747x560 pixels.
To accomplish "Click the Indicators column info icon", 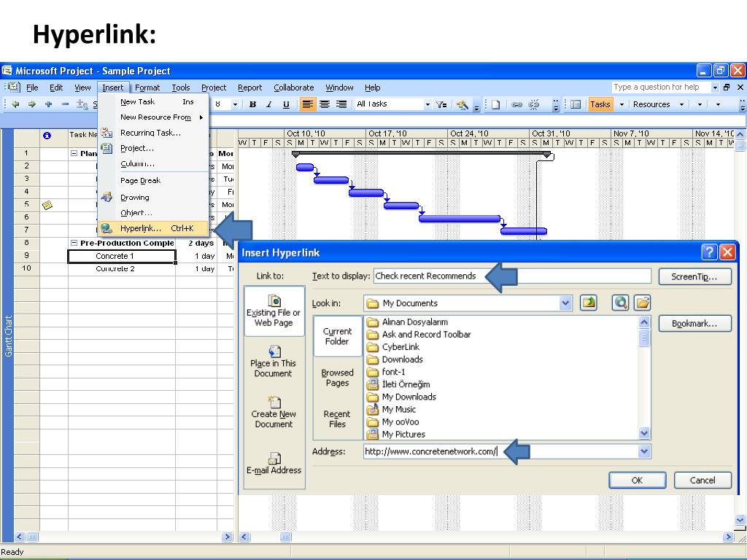I will 47,135.
